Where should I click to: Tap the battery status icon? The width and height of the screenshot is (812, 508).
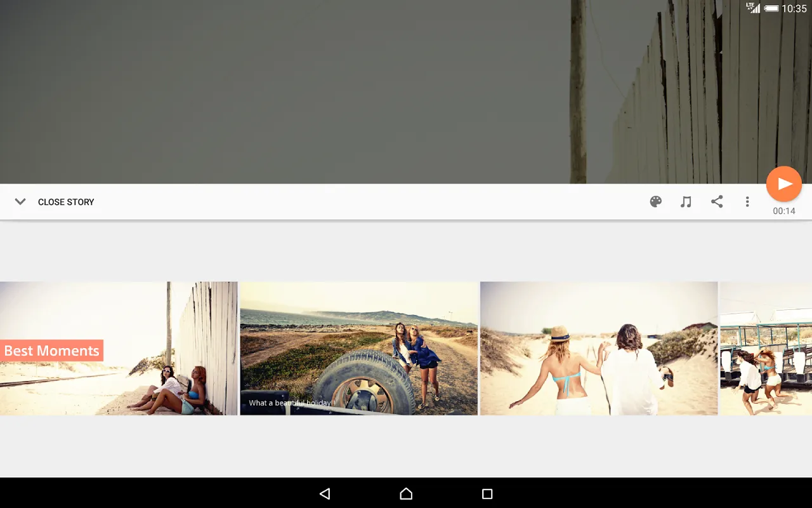(x=771, y=8)
